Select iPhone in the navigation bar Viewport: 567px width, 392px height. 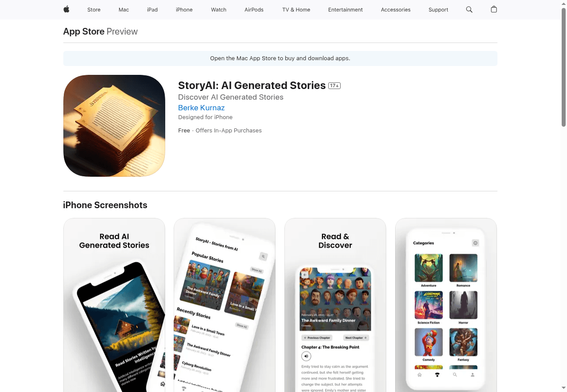coord(184,10)
